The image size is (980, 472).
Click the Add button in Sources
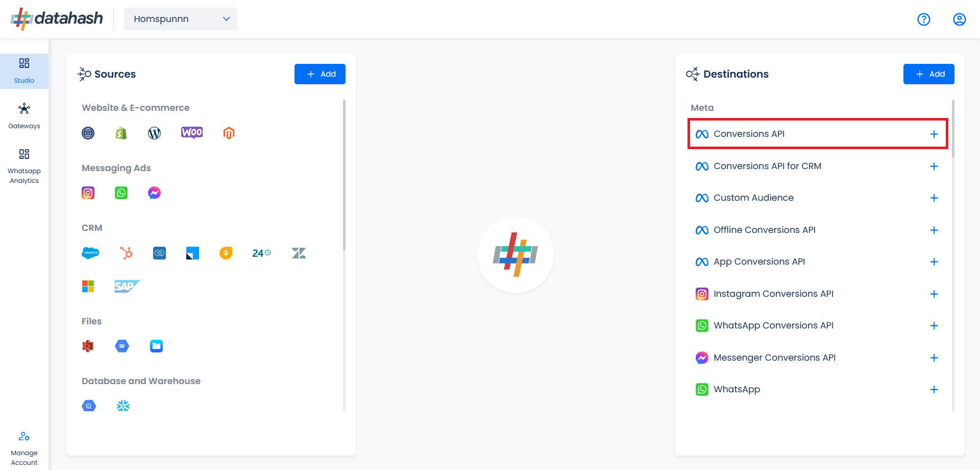pos(320,74)
